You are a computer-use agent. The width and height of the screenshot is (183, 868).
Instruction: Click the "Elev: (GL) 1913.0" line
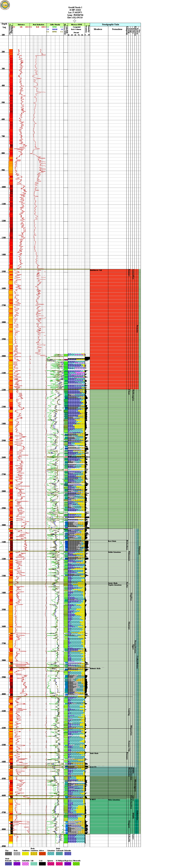tap(75, 18)
